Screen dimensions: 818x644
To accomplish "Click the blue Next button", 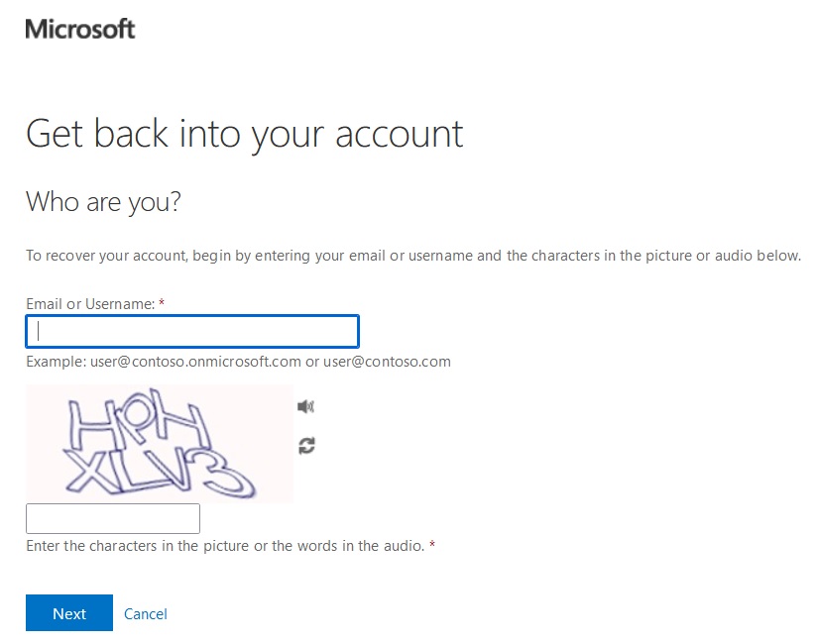I will 69,612.
